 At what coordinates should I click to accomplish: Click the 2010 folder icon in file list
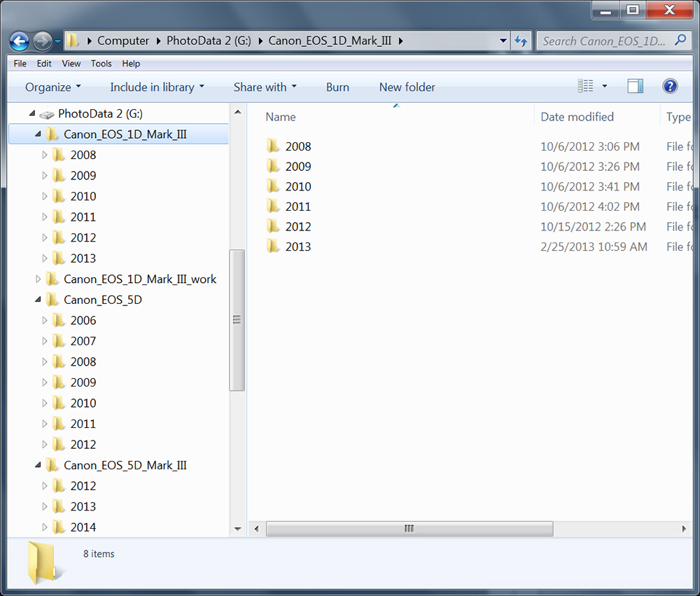coord(273,186)
